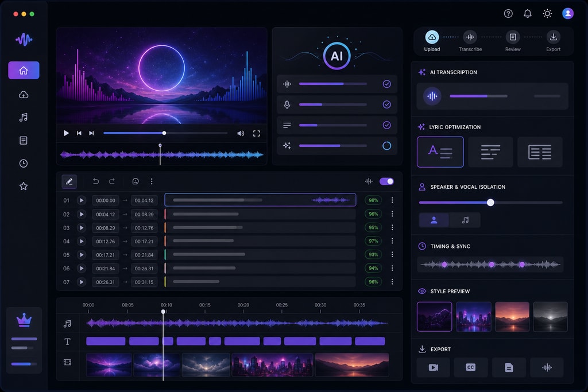Select the lyric text field of line 01
Viewport: 588px width, 392px height.
(260, 200)
